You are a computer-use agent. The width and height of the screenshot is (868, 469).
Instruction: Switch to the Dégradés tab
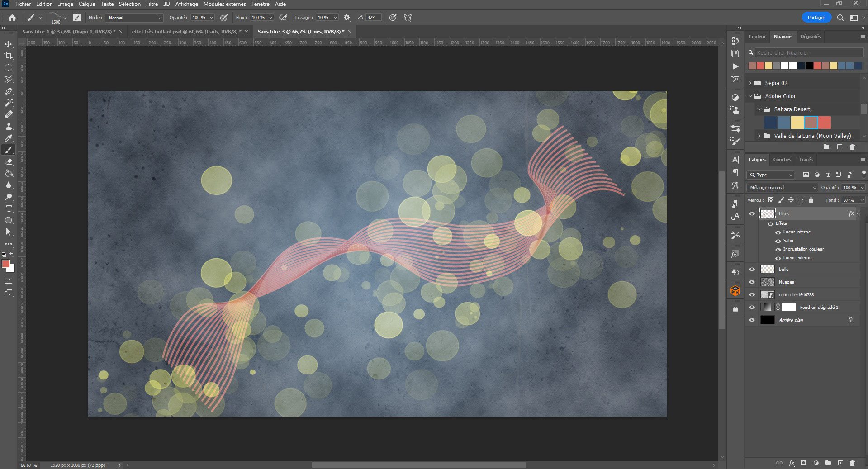810,36
